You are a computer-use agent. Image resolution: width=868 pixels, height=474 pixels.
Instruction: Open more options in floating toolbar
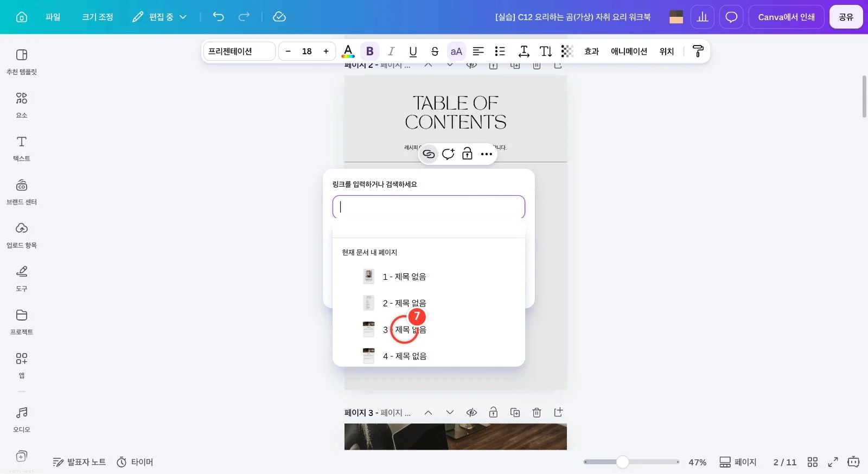tap(487, 154)
